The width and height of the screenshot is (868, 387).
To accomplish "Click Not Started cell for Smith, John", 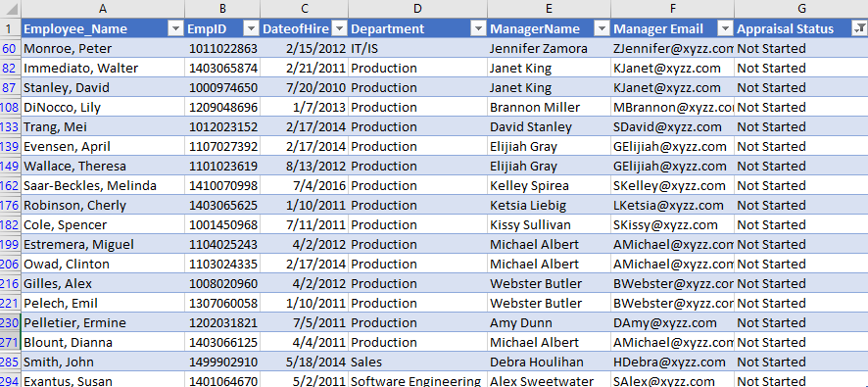I will tap(801, 363).
